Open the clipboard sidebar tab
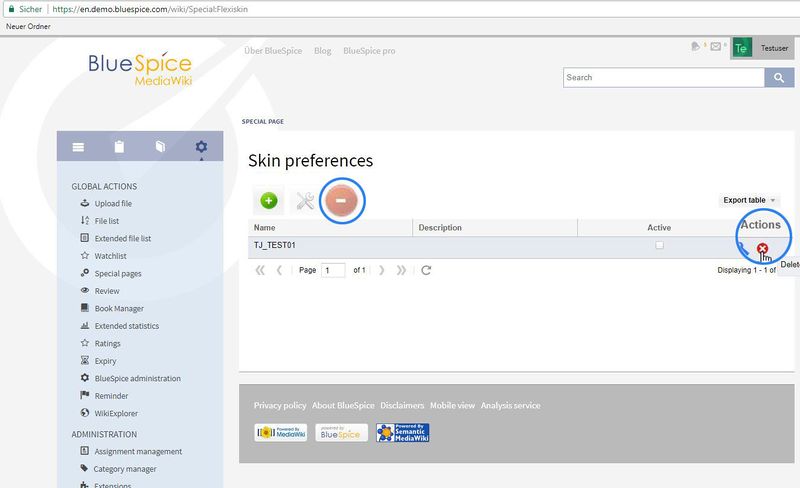This screenshot has height=488, width=800. pos(119,147)
